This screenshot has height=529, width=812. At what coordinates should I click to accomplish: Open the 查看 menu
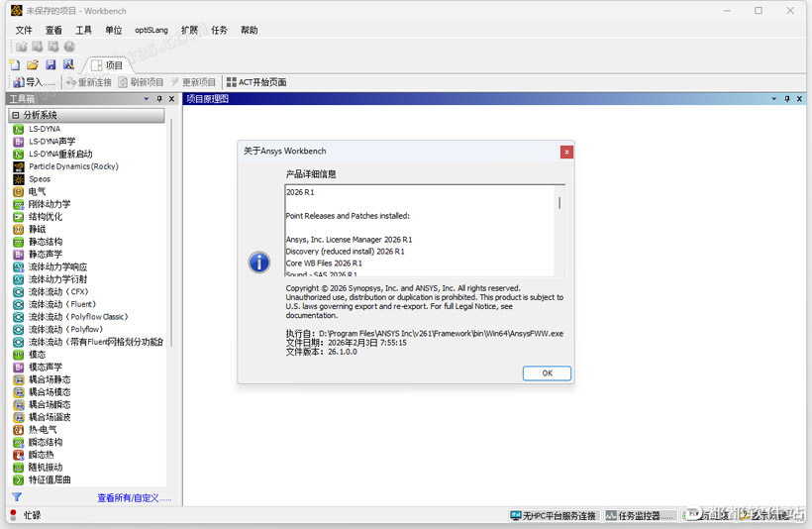53,30
